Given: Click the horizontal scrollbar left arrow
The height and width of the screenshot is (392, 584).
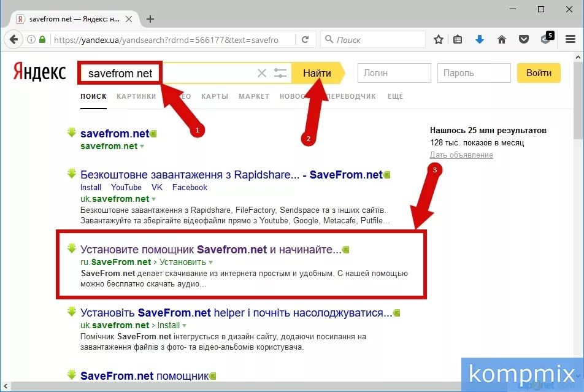Looking at the screenshot, I should point(5,386).
